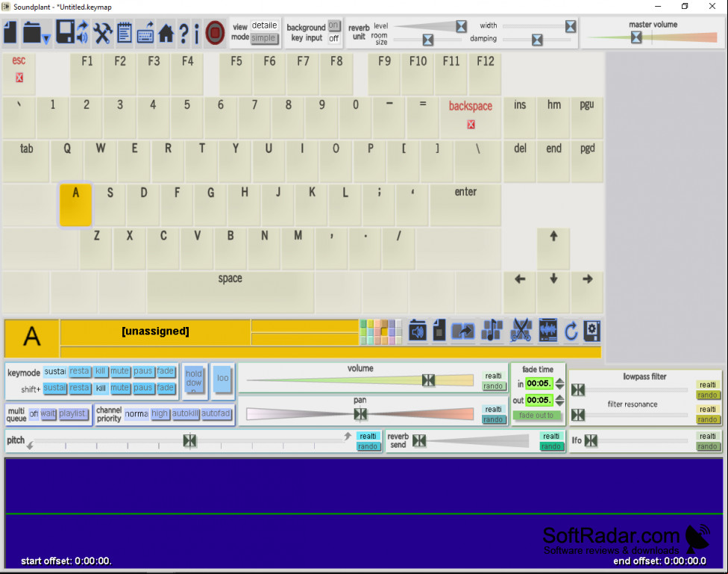
Task: Show info with the 'i' icon
Action: (196, 34)
